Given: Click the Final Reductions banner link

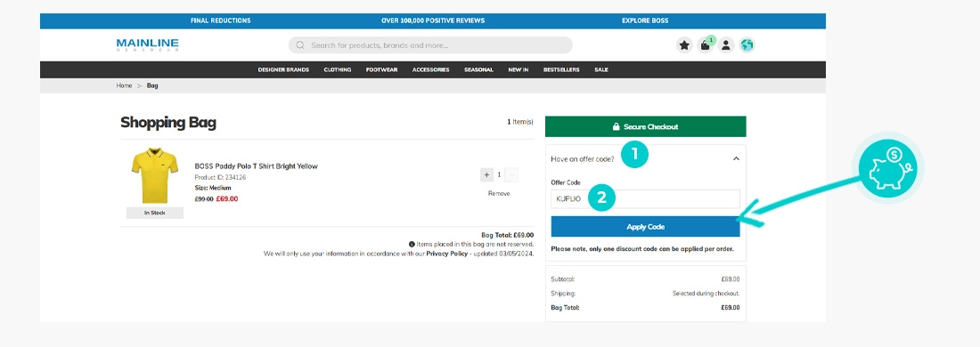Looking at the screenshot, I should [x=221, y=20].
